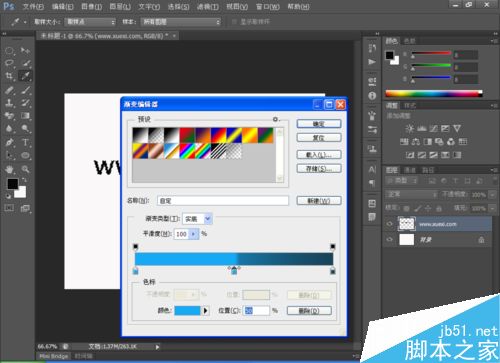Add a Channel Mixer adjustment
The height and width of the screenshot is (363, 500).
[451, 142]
